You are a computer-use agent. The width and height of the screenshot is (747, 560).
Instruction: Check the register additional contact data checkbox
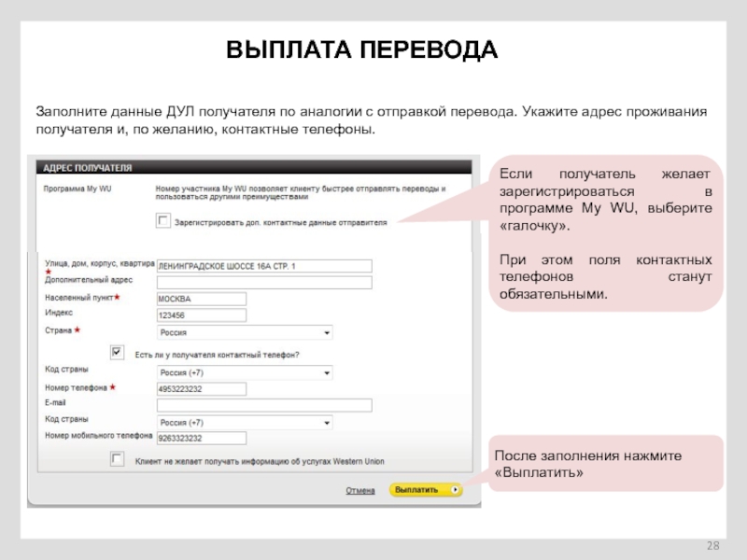point(163,221)
